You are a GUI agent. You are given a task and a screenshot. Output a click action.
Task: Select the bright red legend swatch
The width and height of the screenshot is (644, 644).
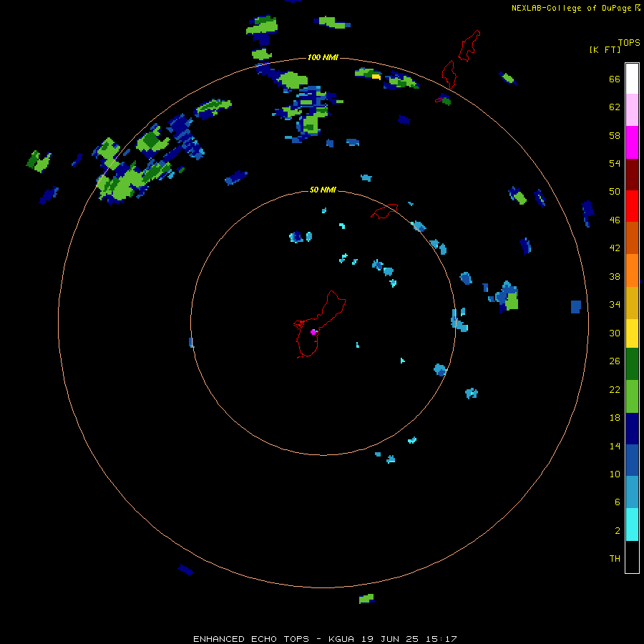coord(632,206)
